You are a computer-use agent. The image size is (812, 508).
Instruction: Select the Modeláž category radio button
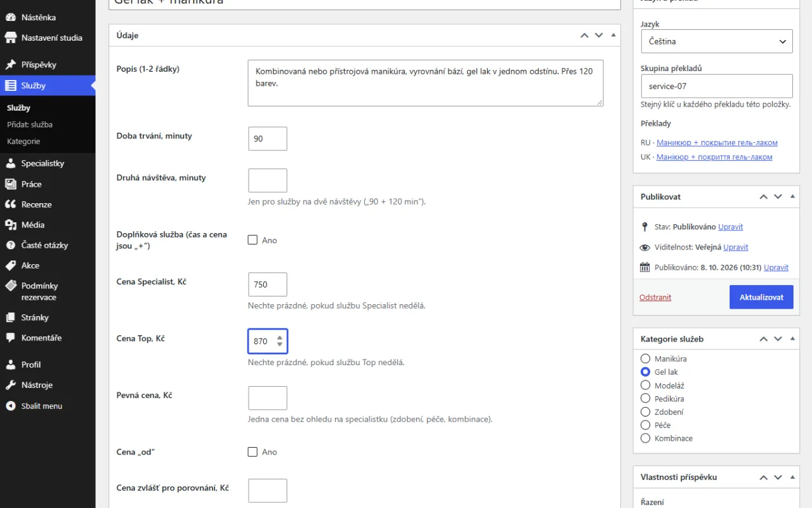[646, 385]
